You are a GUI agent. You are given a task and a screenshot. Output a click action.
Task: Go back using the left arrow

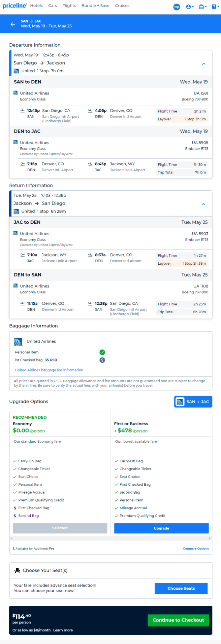click(x=13, y=24)
